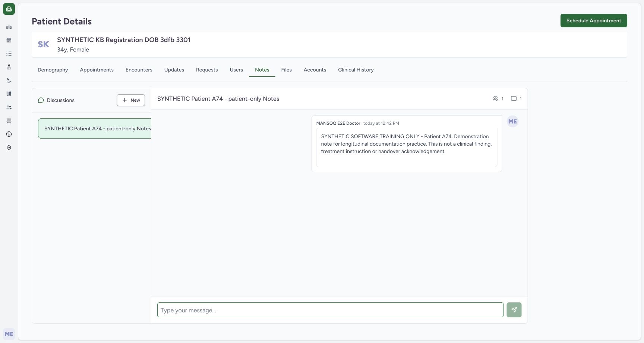Click the Discussions speech bubble icon

pyautogui.click(x=41, y=100)
